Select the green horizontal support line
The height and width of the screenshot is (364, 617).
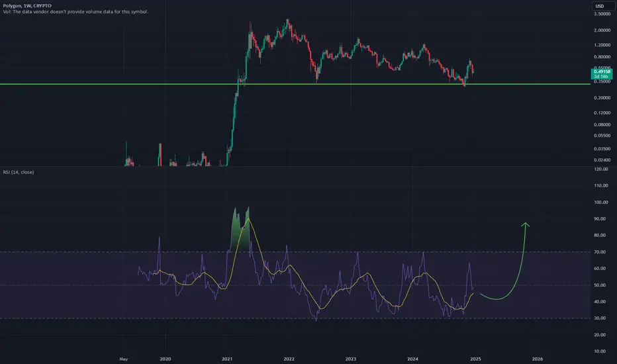pos(295,84)
